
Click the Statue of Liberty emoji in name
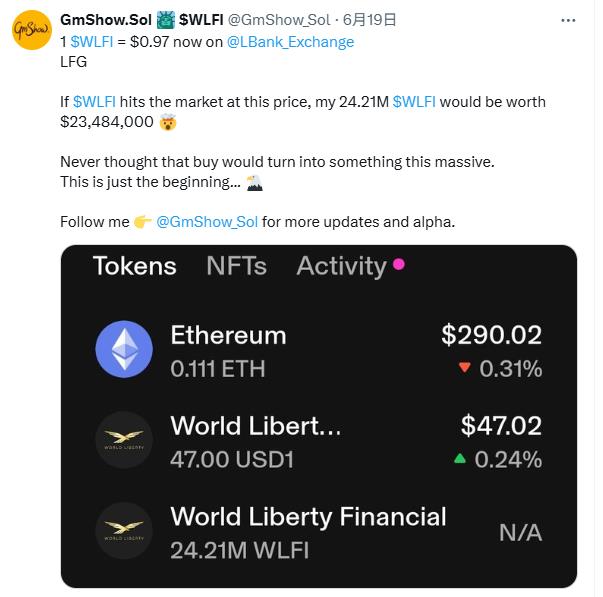click(x=166, y=20)
